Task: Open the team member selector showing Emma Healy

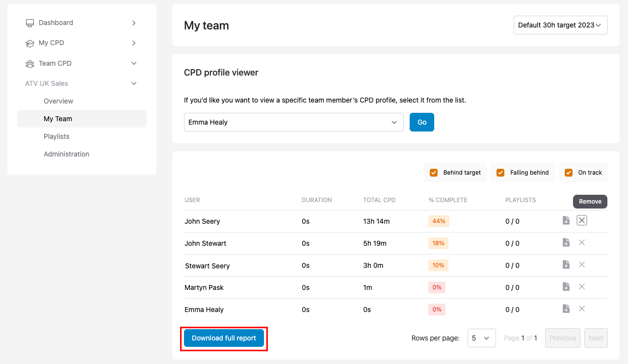Action: click(x=293, y=122)
